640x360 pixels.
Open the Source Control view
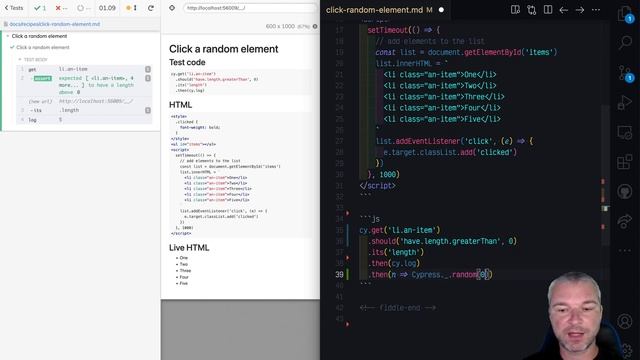coord(625,73)
